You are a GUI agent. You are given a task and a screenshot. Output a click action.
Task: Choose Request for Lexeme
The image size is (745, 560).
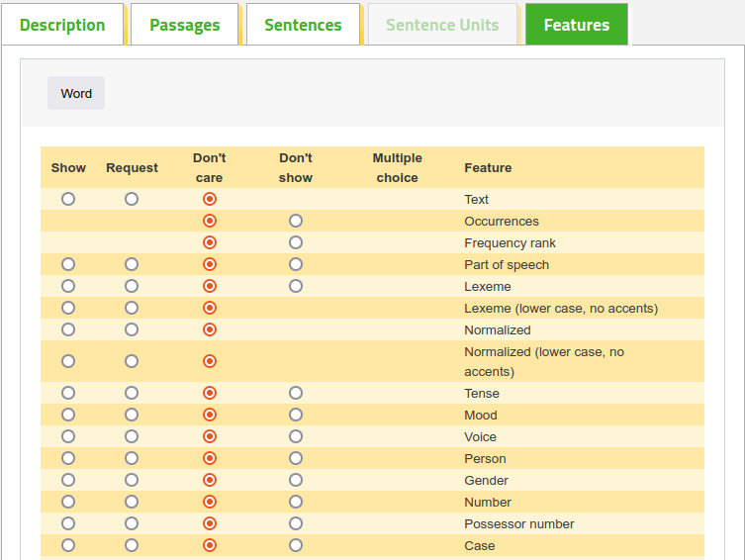pos(132,286)
